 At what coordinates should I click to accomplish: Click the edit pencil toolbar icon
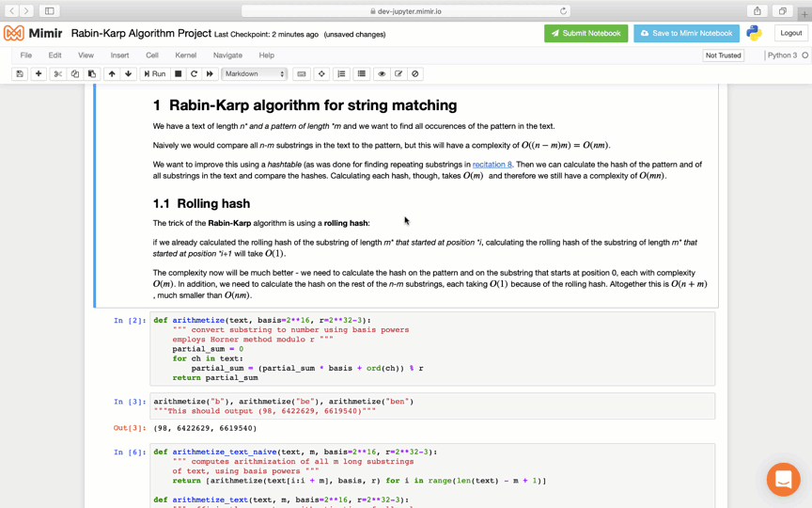click(x=398, y=73)
